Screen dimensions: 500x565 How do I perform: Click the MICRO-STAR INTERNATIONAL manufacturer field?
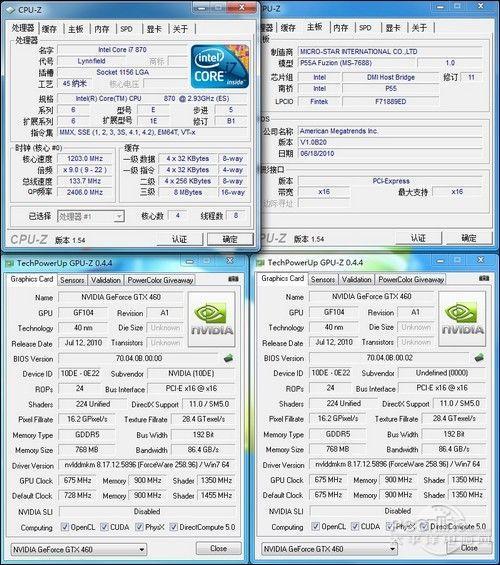pos(390,52)
